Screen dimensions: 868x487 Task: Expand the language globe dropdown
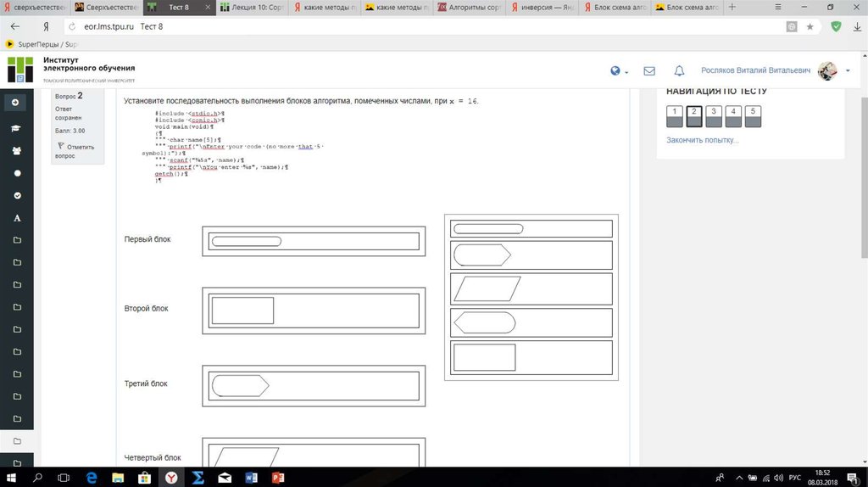tap(620, 71)
